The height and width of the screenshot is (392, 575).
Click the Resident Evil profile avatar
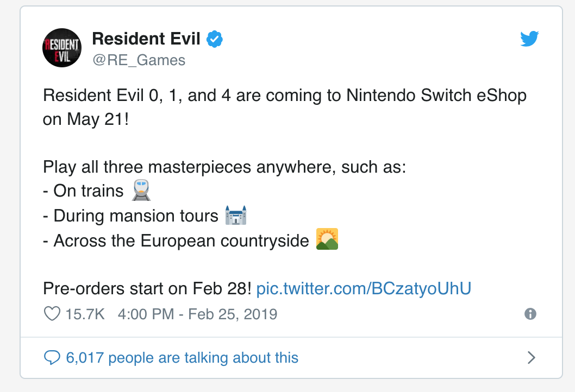point(62,47)
